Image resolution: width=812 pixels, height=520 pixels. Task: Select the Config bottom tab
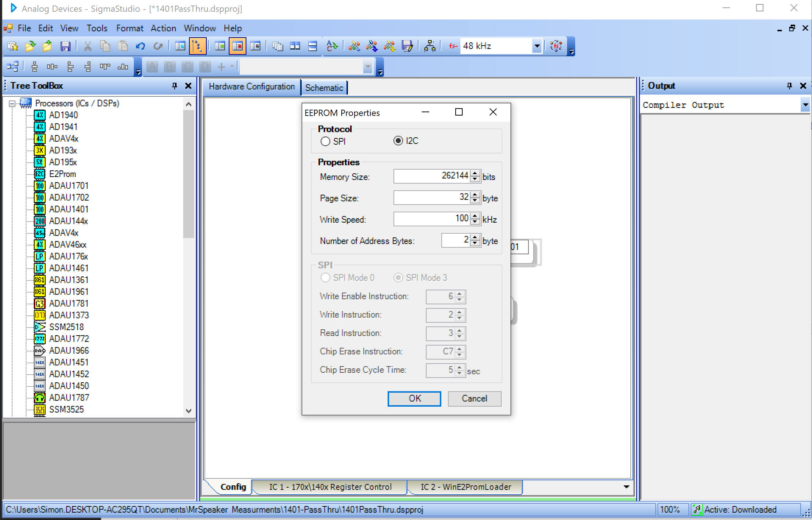tap(233, 487)
